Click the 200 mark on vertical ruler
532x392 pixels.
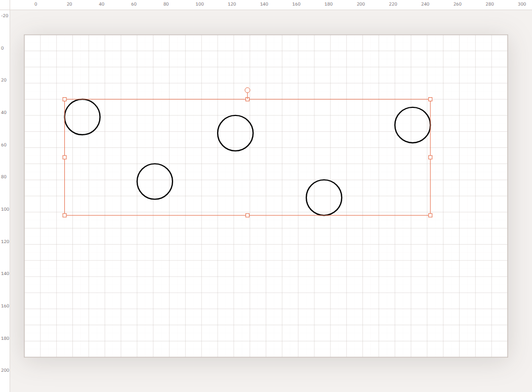pyautogui.click(x=5, y=370)
